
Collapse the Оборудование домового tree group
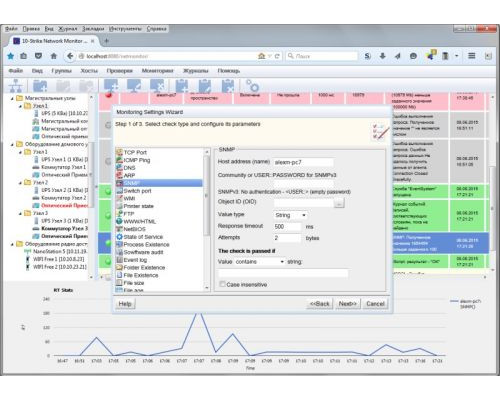pos(12,144)
